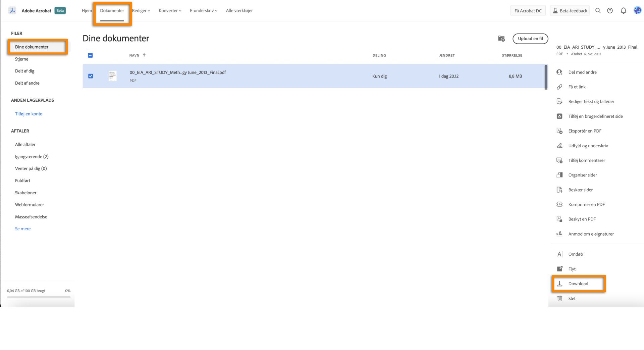The width and height of the screenshot is (644, 350).
Task: Open help via the question mark icon
Action: tap(610, 11)
